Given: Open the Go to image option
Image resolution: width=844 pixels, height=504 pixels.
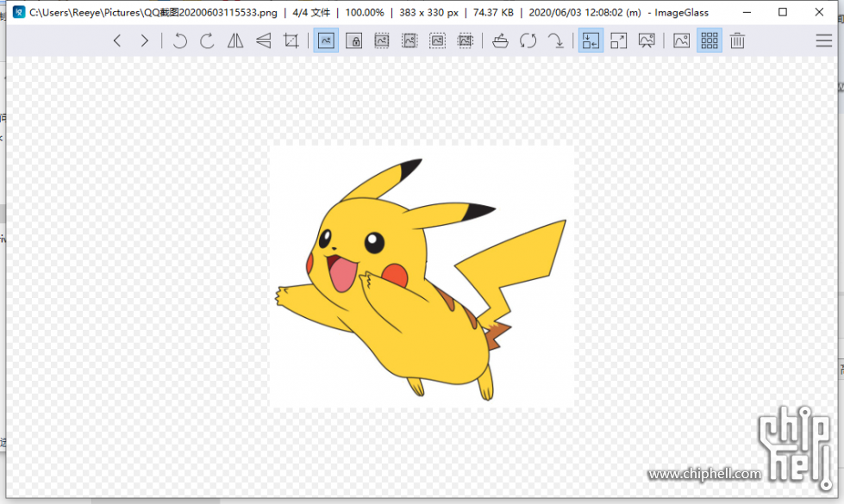Looking at the screenshot, I should point(555,40).
